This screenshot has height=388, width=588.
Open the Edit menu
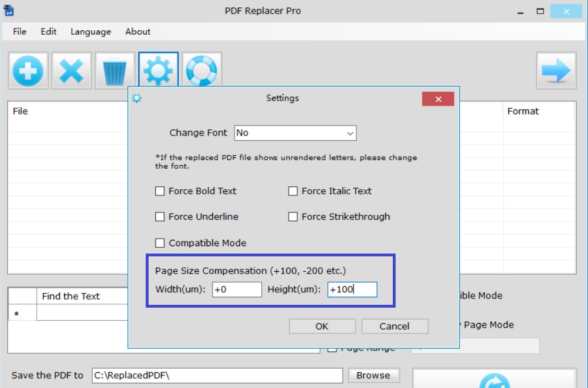pos(49,31)
